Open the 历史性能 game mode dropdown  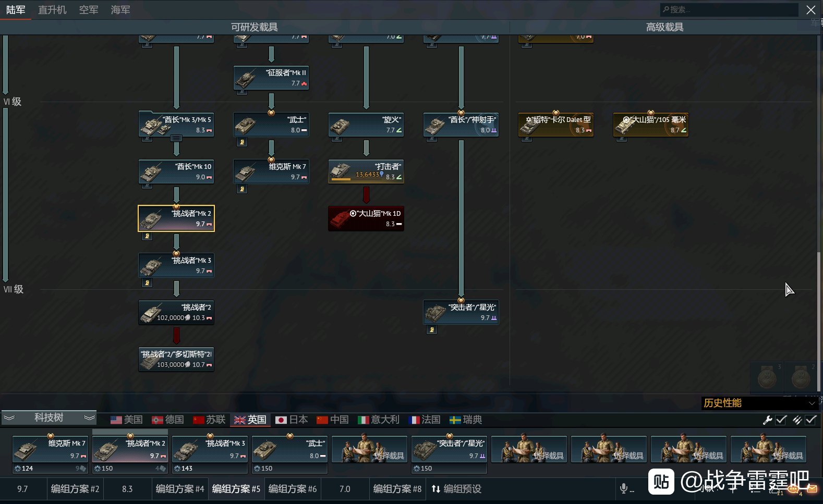759,403
